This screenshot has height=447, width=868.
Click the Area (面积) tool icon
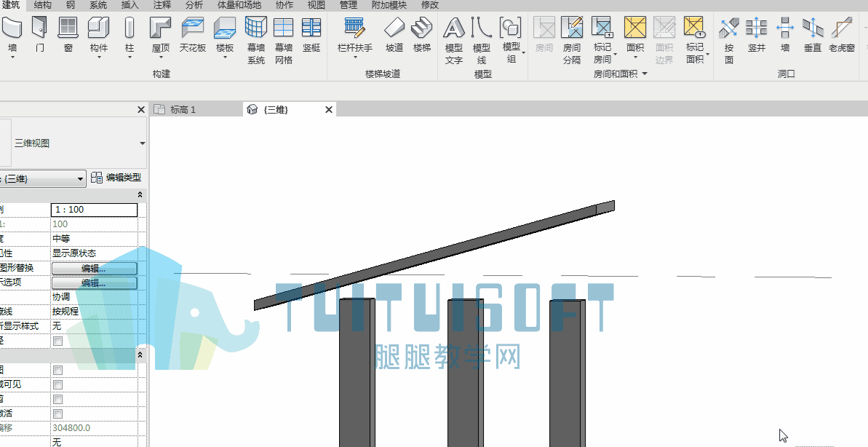(635, 27)
